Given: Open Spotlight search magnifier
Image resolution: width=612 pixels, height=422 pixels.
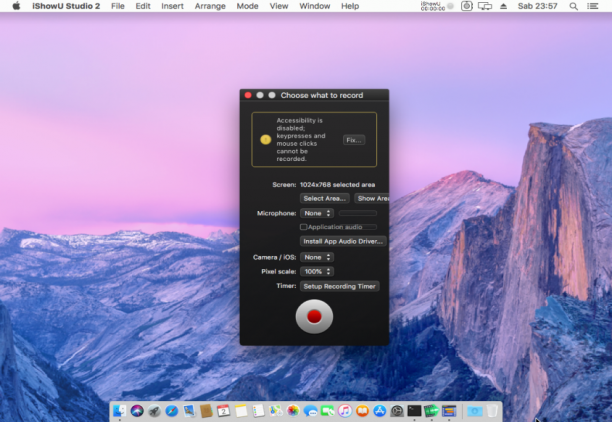Looking at the screenshot, I should coord(573,6).
